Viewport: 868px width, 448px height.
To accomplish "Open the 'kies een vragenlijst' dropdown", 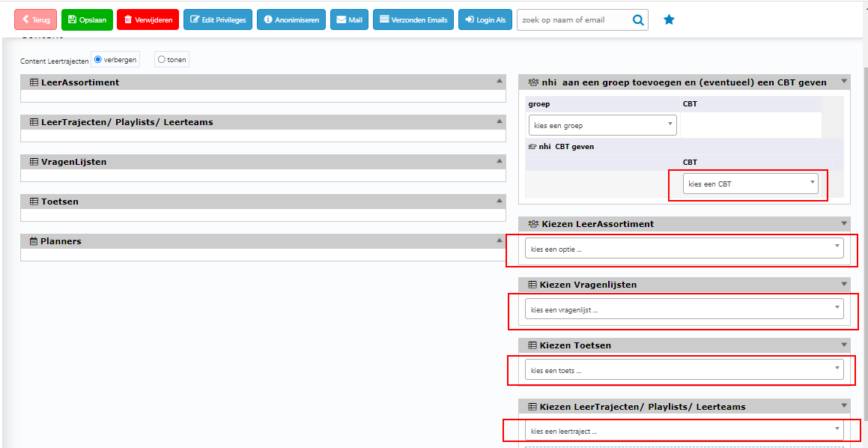I will click(x=684, y=309).
